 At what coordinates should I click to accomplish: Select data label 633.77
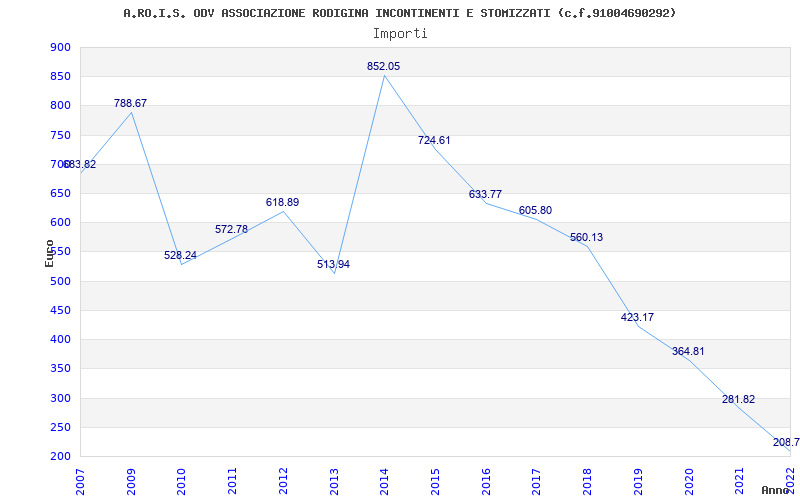pyautogui.click(x=485, y=194)
